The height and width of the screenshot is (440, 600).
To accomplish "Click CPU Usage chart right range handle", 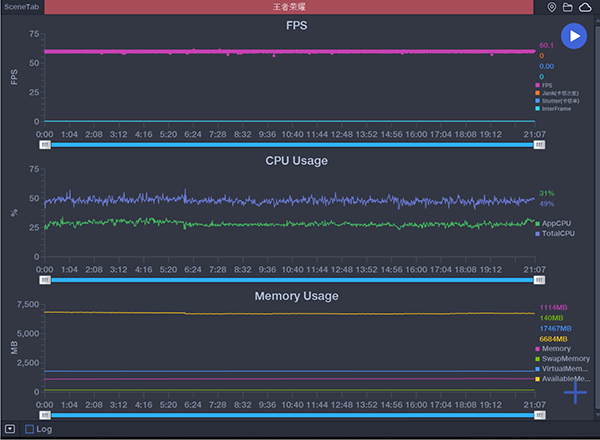I will 540,280.
